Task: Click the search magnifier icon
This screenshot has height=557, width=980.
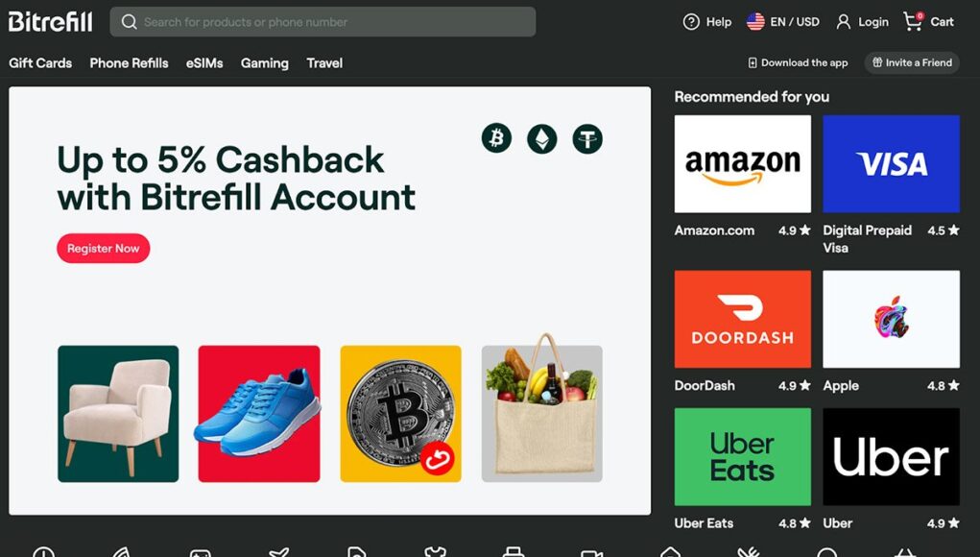Action: click(x=130, y=22)
